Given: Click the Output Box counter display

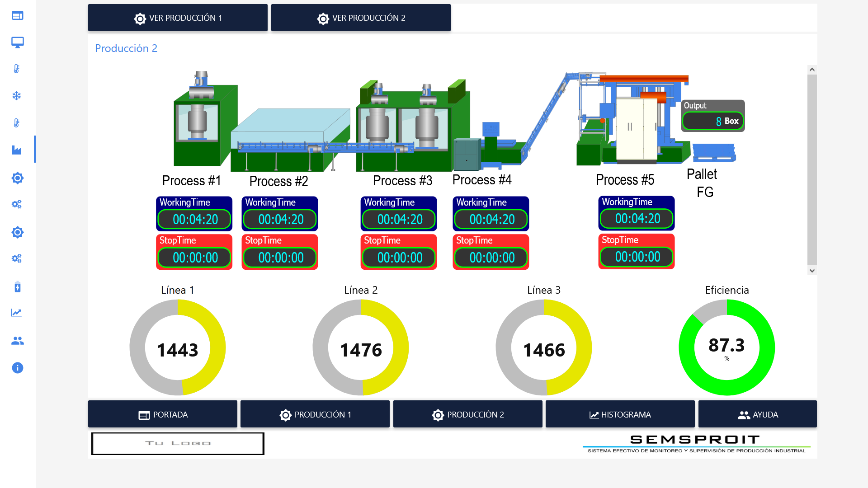Looking at the screenshot, I should point(713,121).
